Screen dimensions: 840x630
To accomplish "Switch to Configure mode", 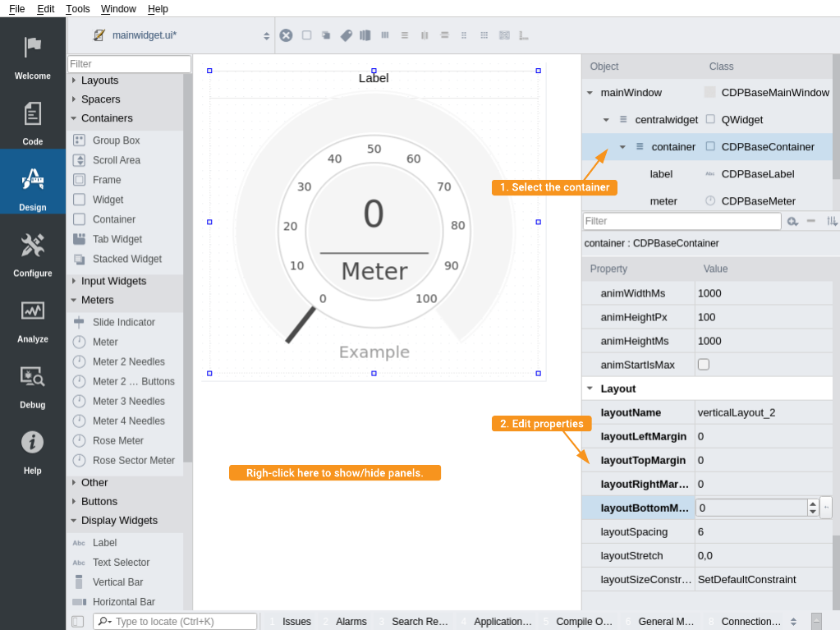I will [x=33, y=253].
